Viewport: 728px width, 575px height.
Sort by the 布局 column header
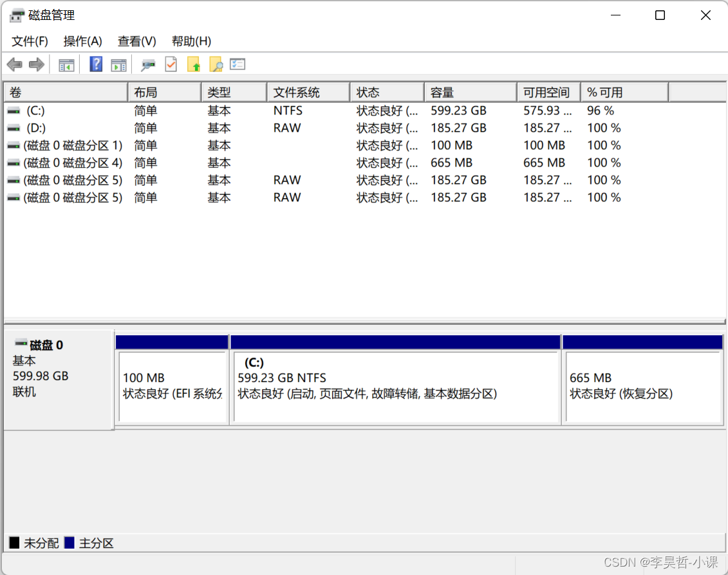coord(165,93)
